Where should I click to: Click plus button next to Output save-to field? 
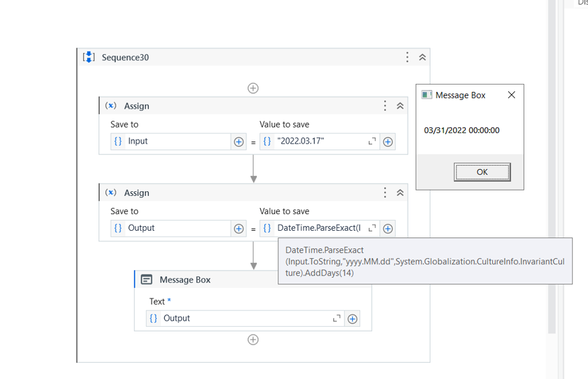239,229
